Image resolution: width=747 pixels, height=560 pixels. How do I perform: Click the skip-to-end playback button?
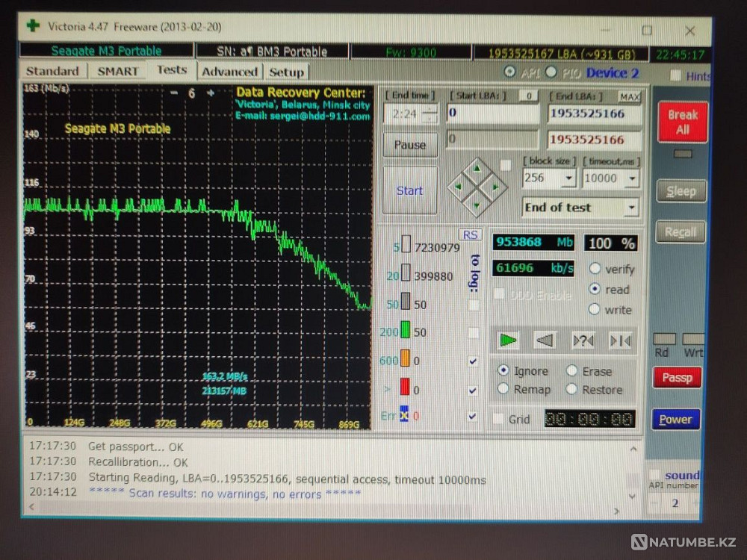(x=620, y=341)
